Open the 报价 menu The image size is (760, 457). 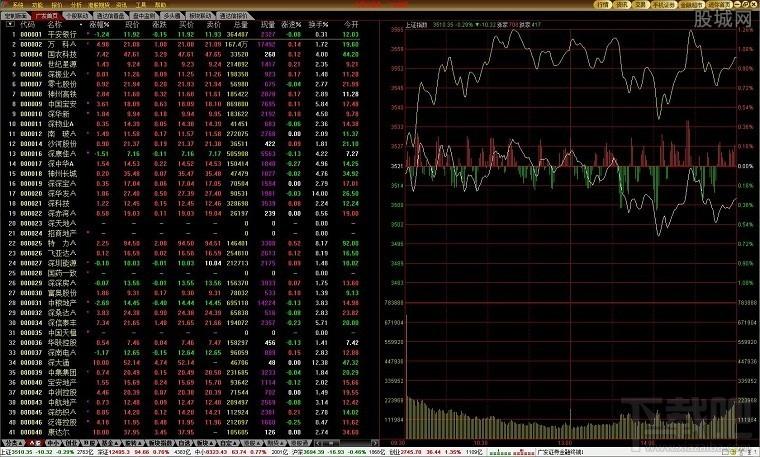point(57,4)
